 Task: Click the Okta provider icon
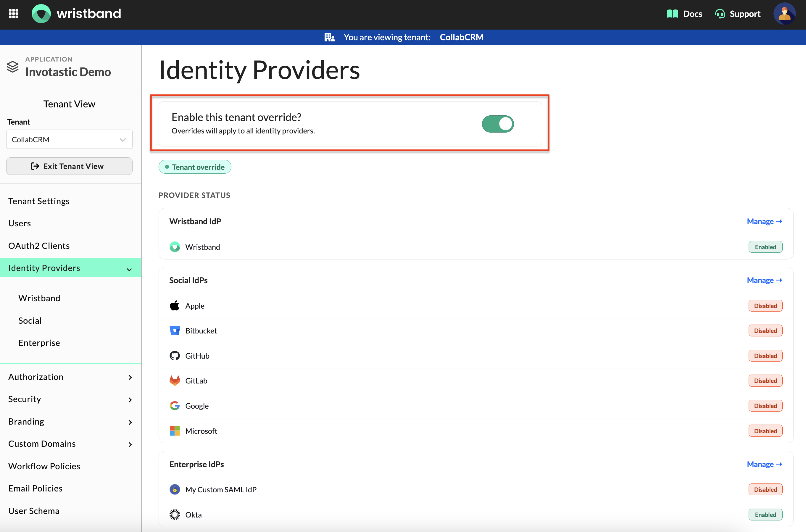click(175, 515)
